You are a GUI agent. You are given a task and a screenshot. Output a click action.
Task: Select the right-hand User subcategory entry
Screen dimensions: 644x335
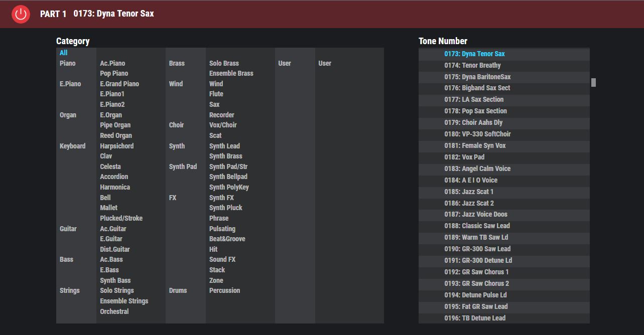click(x=325, y=63)
